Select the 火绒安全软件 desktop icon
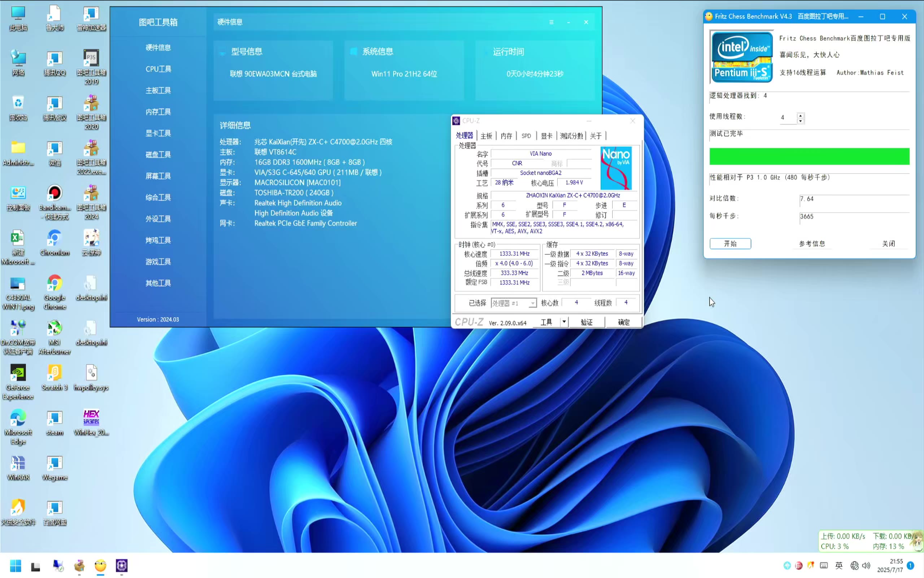The width and height of the screenshot is (924, 578). tap(18, 512)
